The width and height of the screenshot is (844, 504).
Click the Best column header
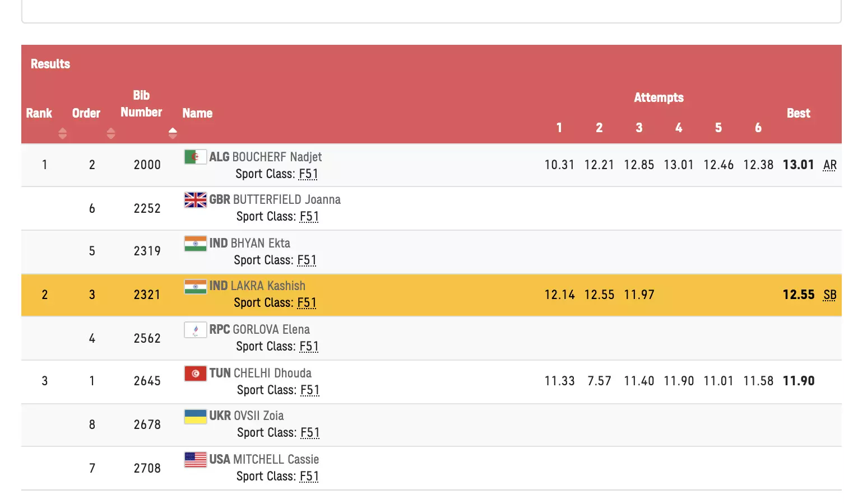[x=798, y=113]
